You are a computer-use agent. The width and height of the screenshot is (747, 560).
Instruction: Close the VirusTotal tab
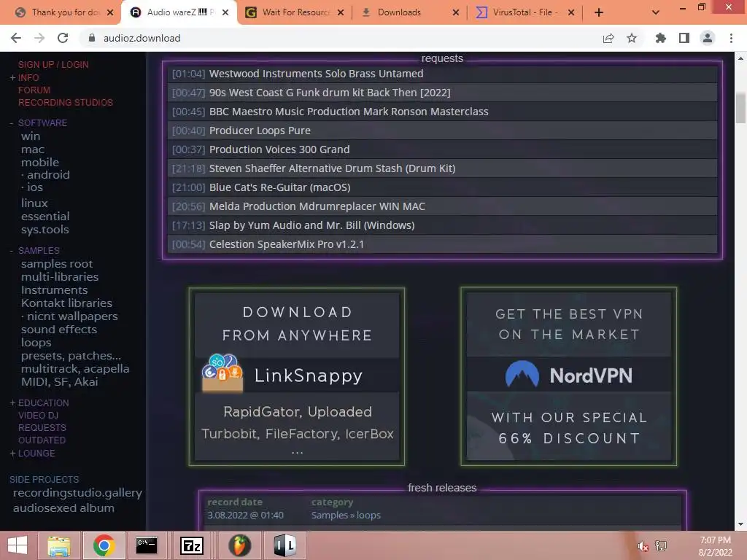coord(571,12)
